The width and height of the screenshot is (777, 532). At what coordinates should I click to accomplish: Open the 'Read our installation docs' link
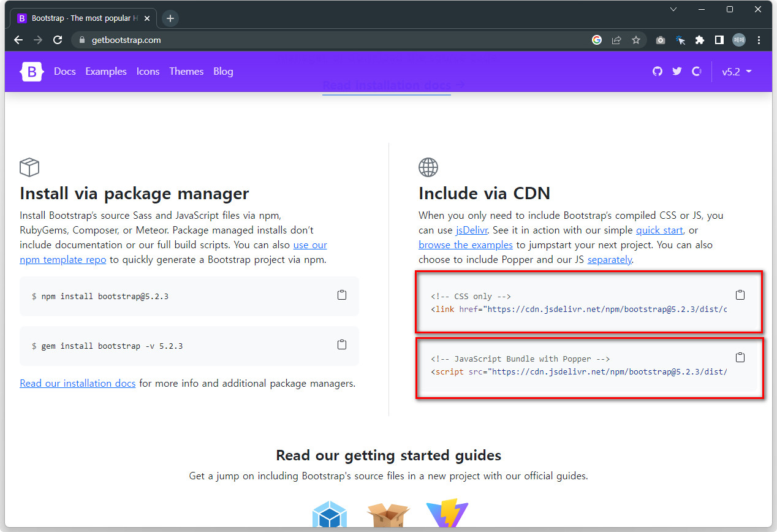pos(78,383)
